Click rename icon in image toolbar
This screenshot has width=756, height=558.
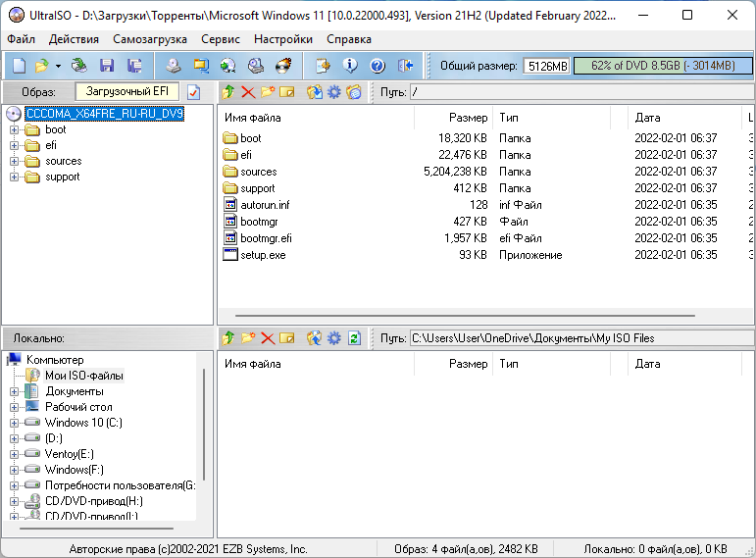click(x=287, y=91)
